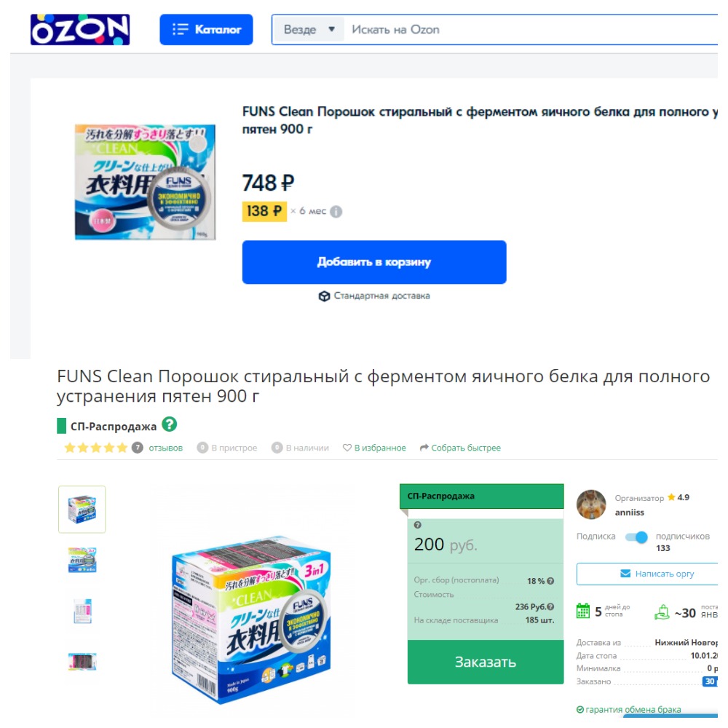
Task: Toggle the Подписка subscription switch
Action: (636, 537)
